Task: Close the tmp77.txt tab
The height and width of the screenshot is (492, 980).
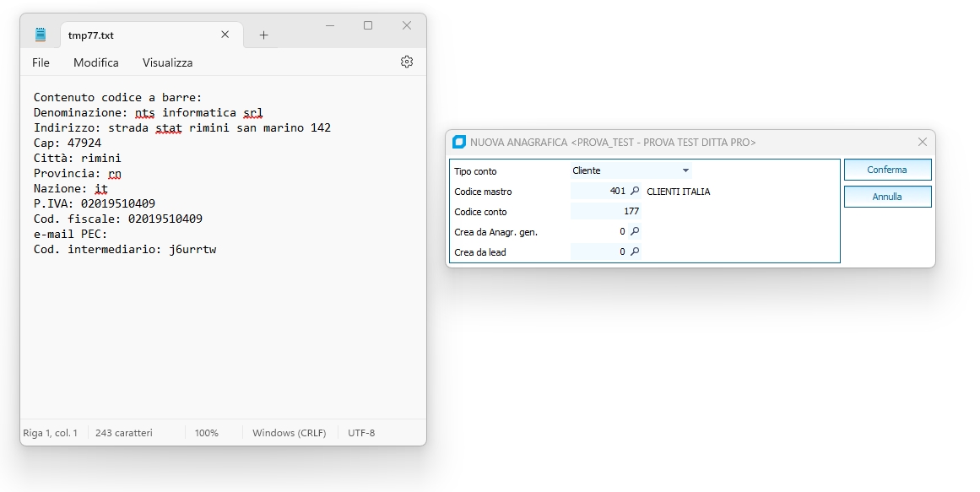Action: click(225, 35)
